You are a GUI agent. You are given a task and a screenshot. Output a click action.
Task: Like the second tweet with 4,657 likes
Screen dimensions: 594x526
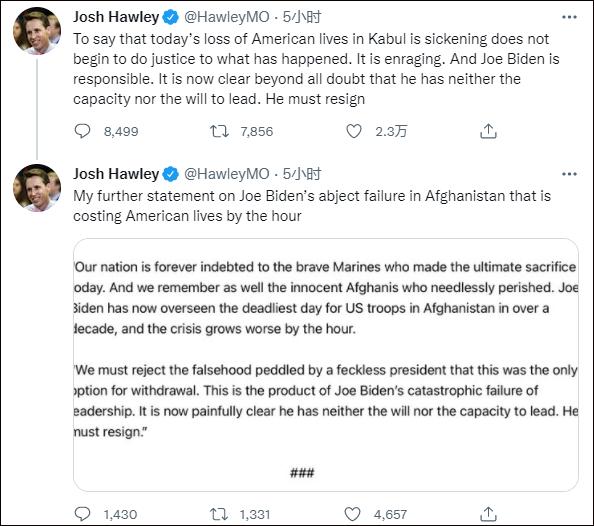(x=352, y=514)
